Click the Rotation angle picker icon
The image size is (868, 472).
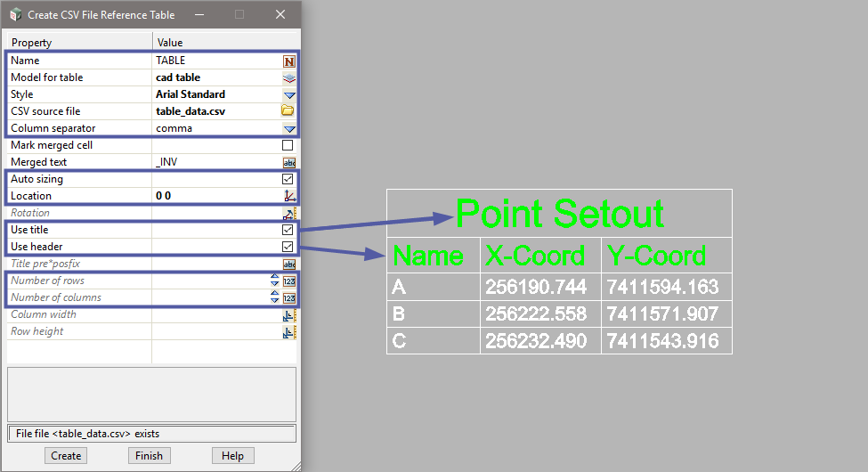point(288,213)
